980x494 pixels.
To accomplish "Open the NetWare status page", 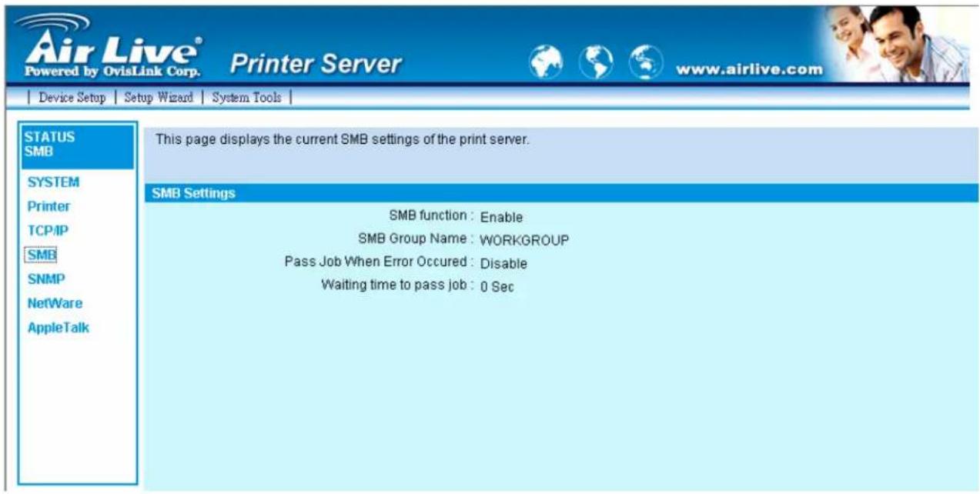I will (x=55, y=302).
